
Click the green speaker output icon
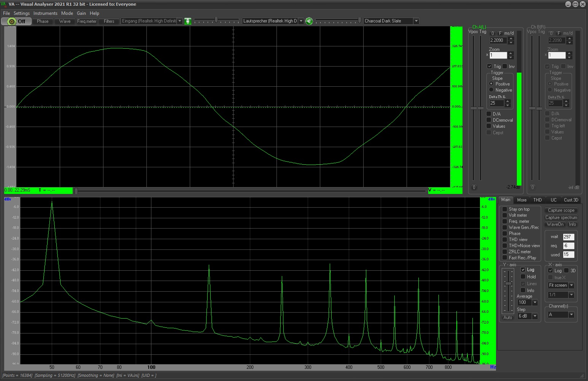pyautogui.click(x=309, y=21)
